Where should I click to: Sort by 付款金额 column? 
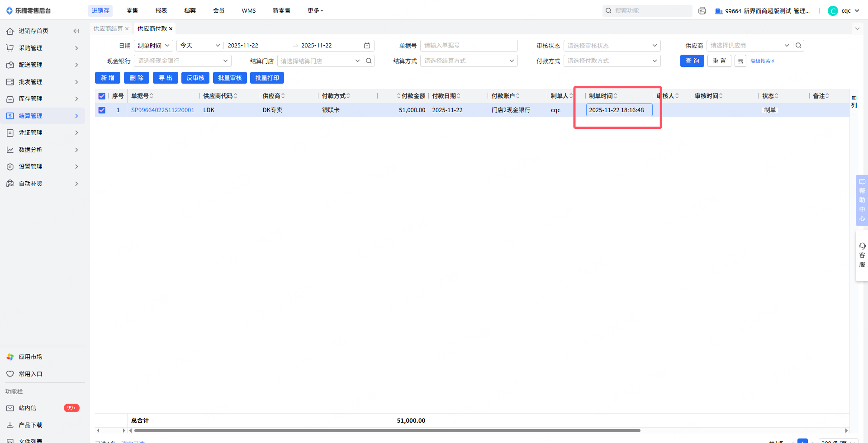point(398,96)
